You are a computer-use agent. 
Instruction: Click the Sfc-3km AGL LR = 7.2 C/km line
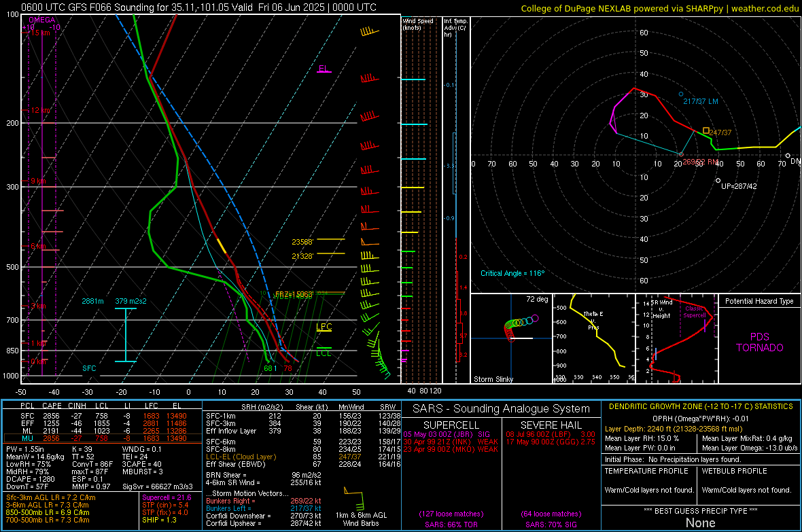point(51,497)
